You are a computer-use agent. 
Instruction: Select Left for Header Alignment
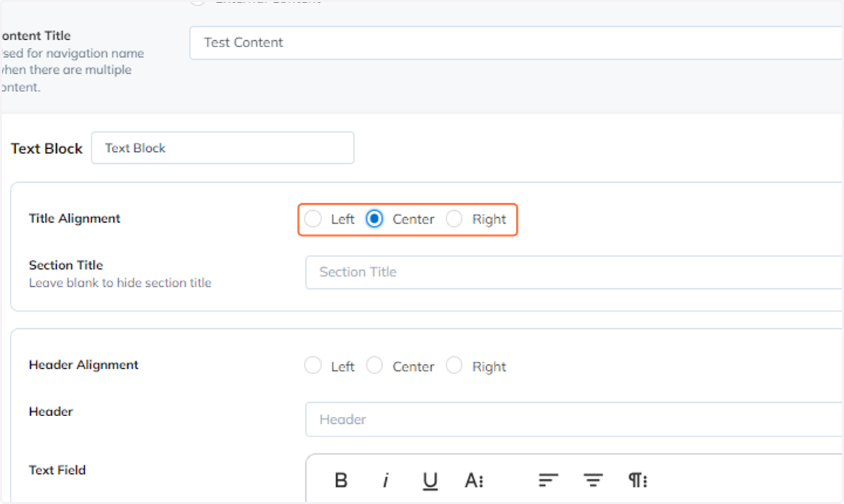313,366
